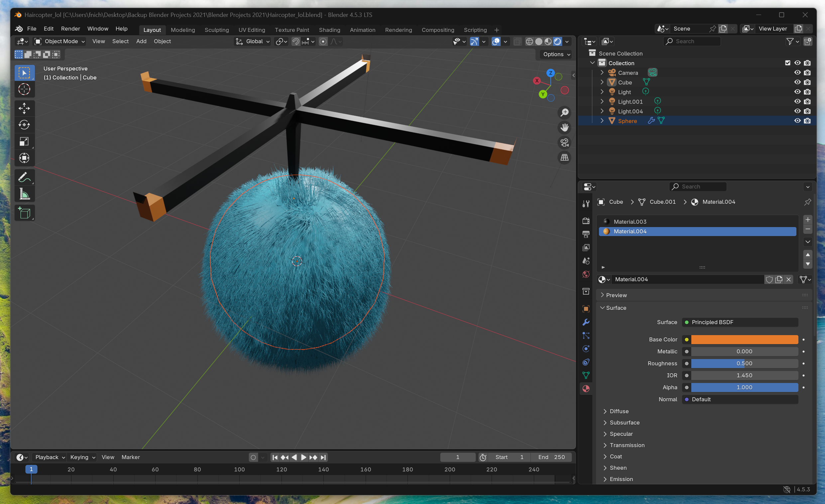This screenshot has width=825, height=504.
Task: Select the Rotate tool
Action: 24,125
